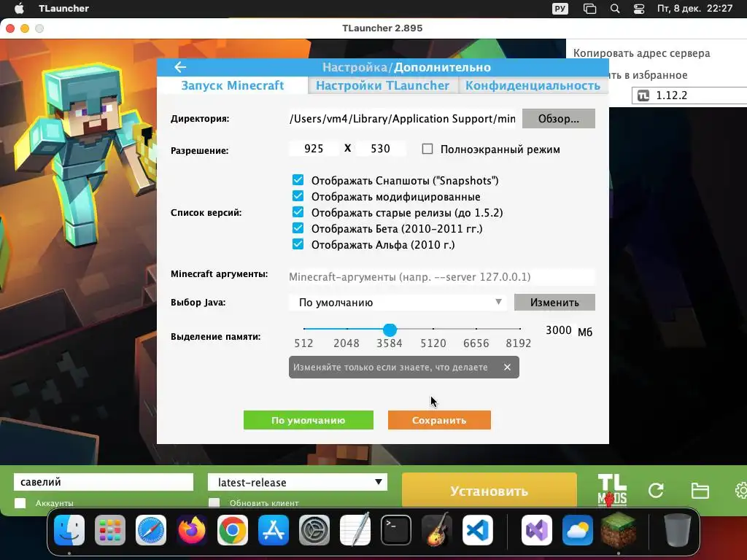Open the TLauncher menu bar item
747x560 pixels.
(63, 8)
